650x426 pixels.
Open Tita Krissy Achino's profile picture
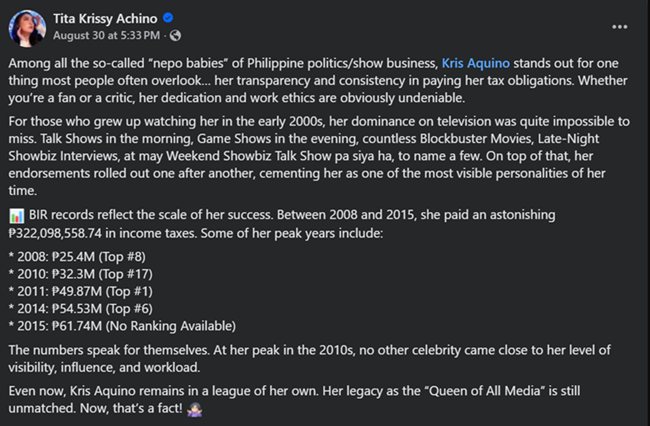27,29
